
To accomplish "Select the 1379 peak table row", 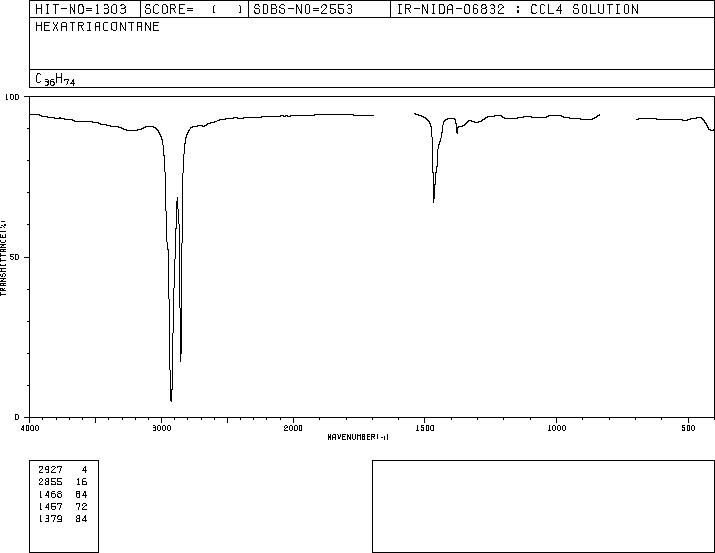I will [63, 519].
